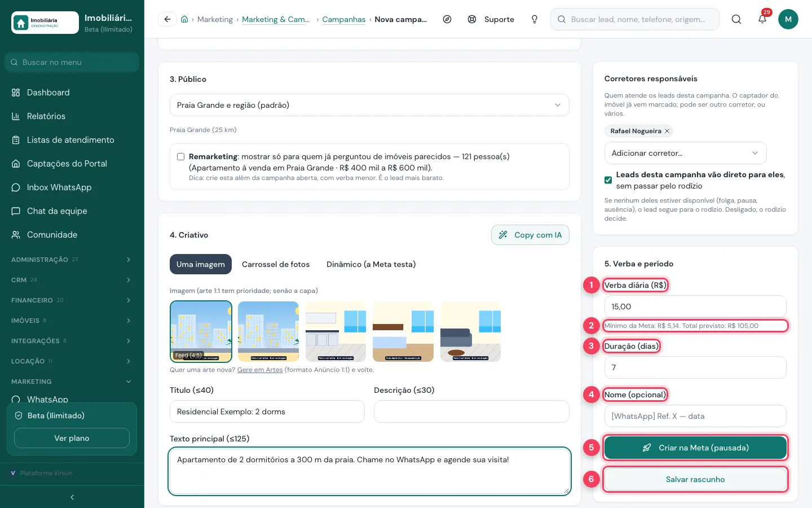This screenshot has width=812, height=508.
Task: Click the compass icon in the top bar
Action: tap(447, 19)
